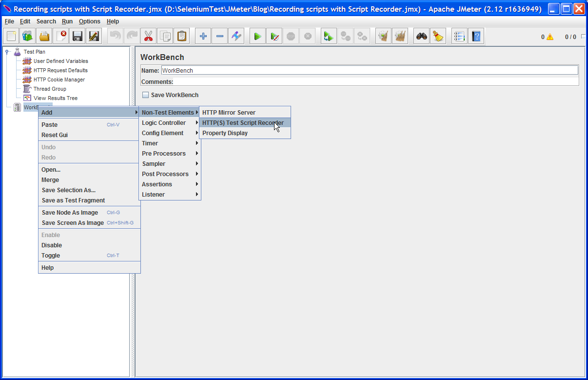Click the Open file folder icon
The image size is (588, 380).
point(44,36)
